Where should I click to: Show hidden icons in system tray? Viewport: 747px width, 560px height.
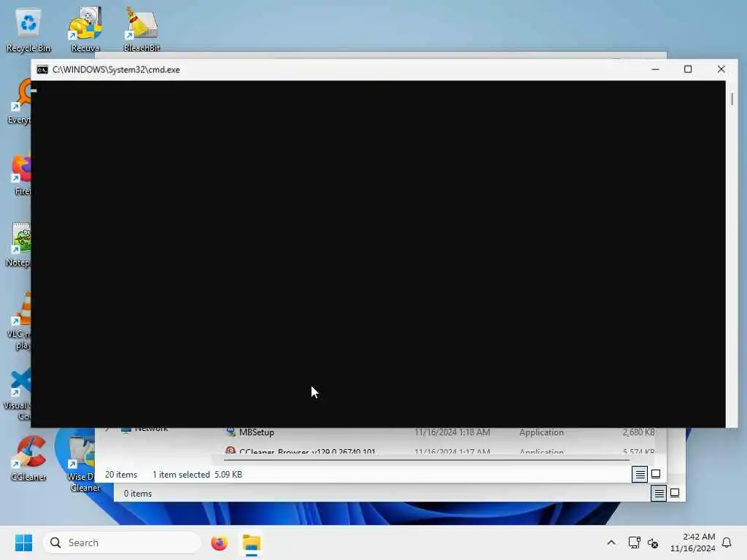click(611, 542)
